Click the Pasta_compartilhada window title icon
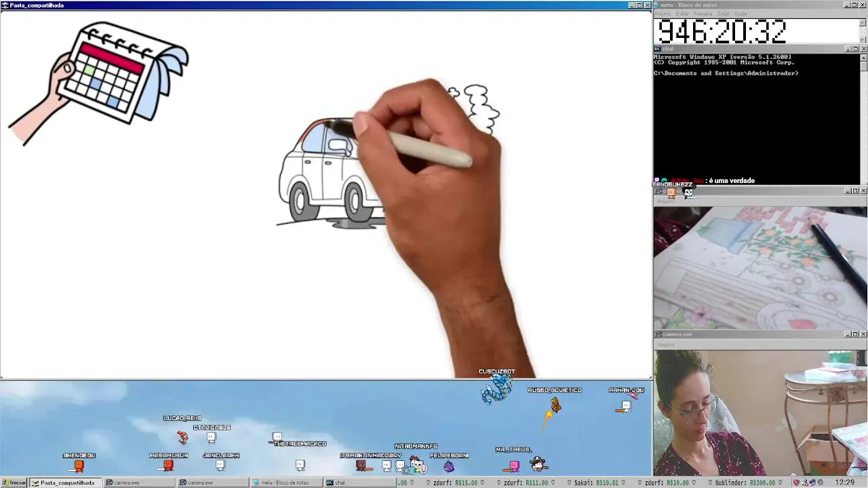The width and height of the screenshot is (868, 488). (x=5, y=5)
